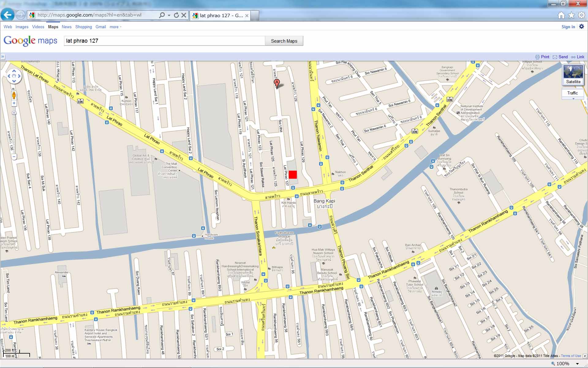
Task: Select the Street View pegman icon
Action: tap(14, 95)
